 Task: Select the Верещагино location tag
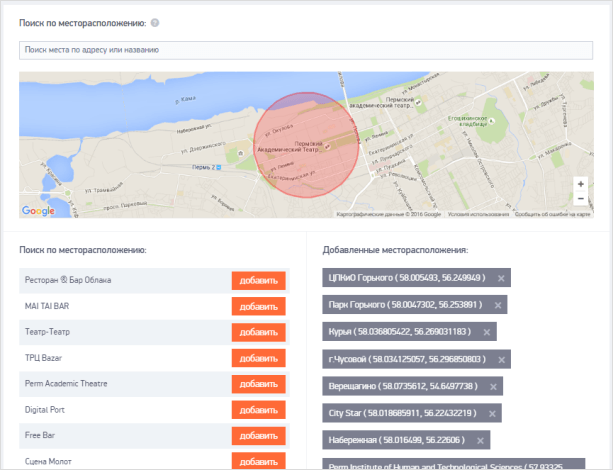coord(412,386)
